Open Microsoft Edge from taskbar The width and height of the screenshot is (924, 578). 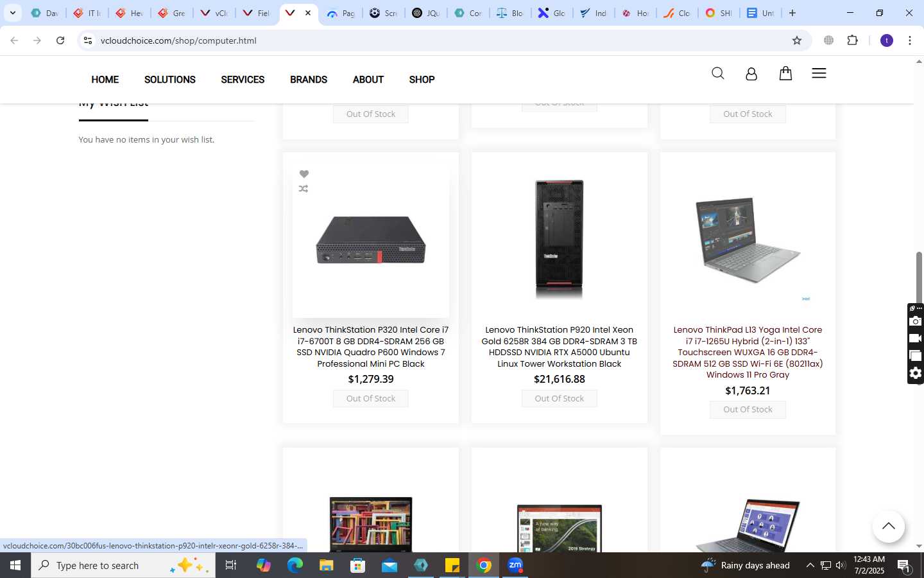tap(295, 565)
